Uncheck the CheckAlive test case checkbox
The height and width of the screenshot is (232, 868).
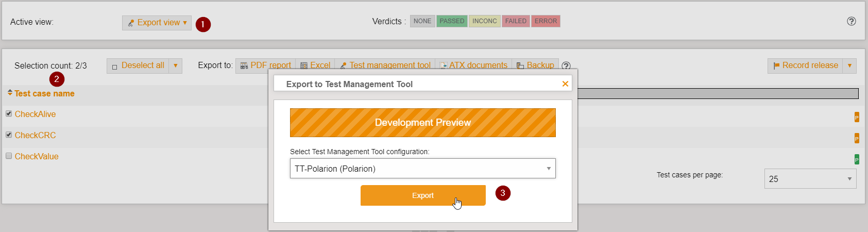tap(9, 113)
